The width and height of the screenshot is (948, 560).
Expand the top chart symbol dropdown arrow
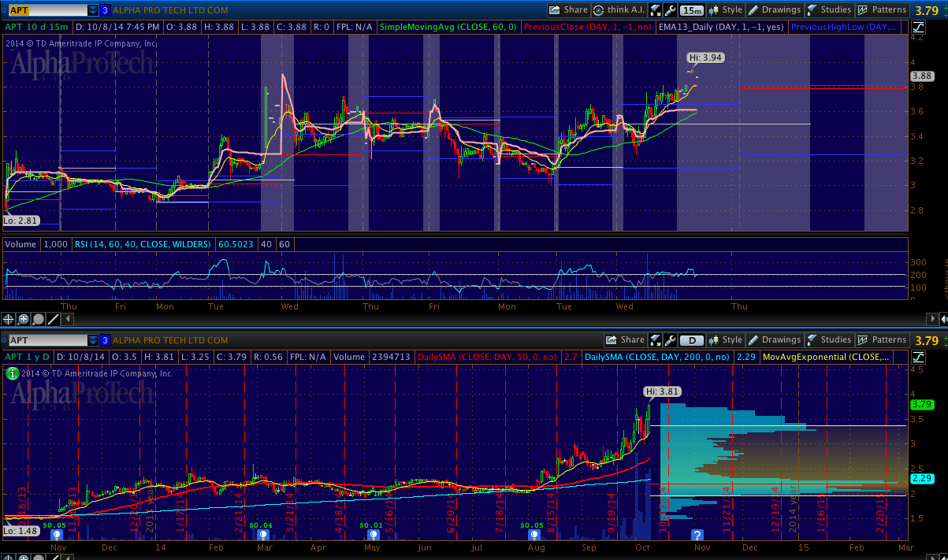point(93,10)
